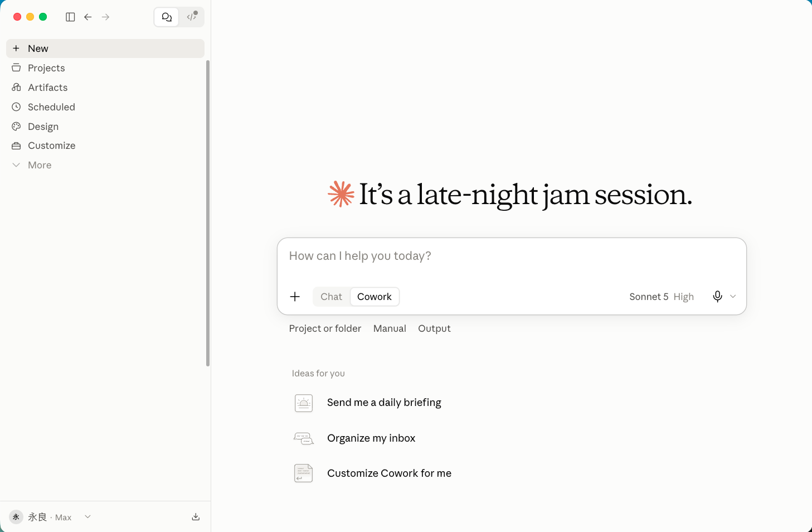
Task: Click the message input field
Action: click(x=512, y=256)
